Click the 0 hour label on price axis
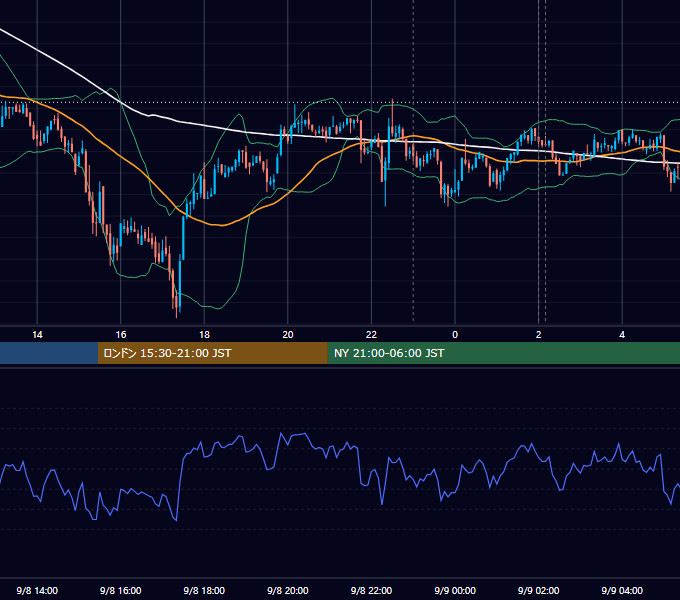 [x=455, y=335]
